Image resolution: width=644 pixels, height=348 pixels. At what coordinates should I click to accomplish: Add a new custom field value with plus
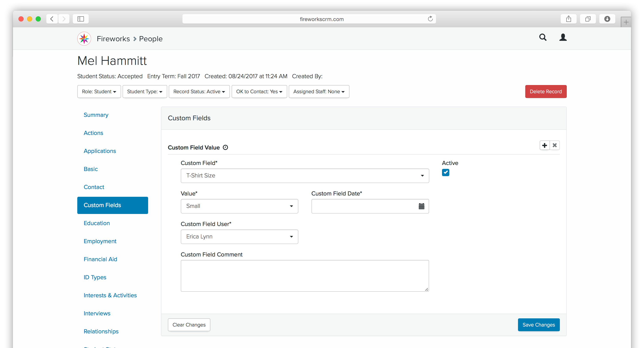point(544,145)
